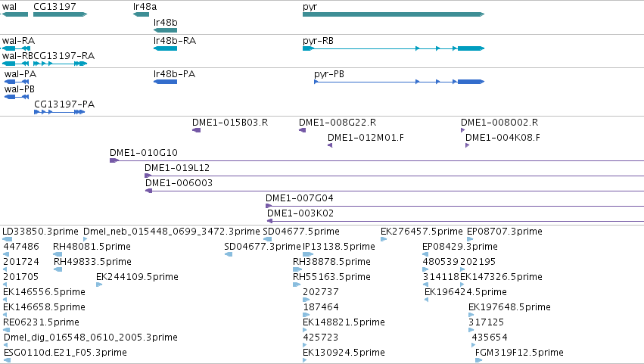Screen dimensions: 644x364
Task: Click the CG13197-PA feature
Action: coord(60,112)
